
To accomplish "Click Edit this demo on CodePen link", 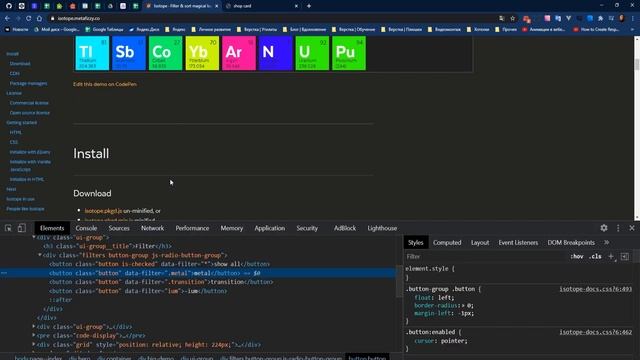I will pos(105,84).
